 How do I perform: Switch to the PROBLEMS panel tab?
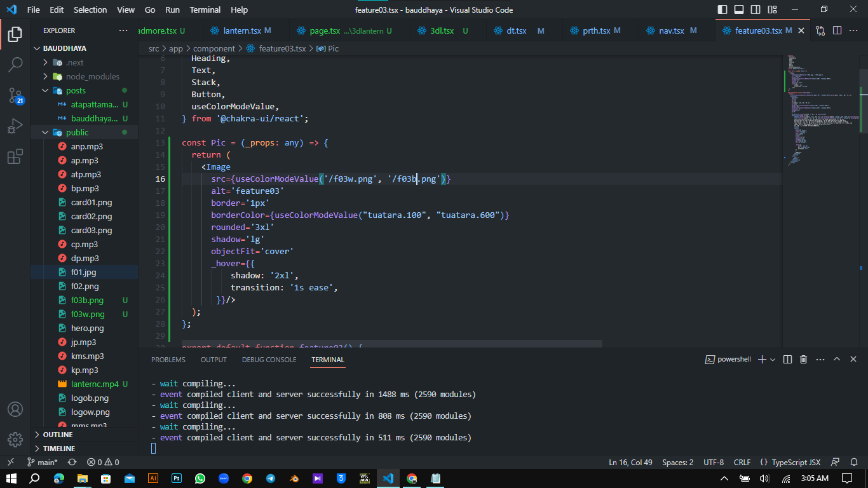pyautogui.click(x=168, y=360)
